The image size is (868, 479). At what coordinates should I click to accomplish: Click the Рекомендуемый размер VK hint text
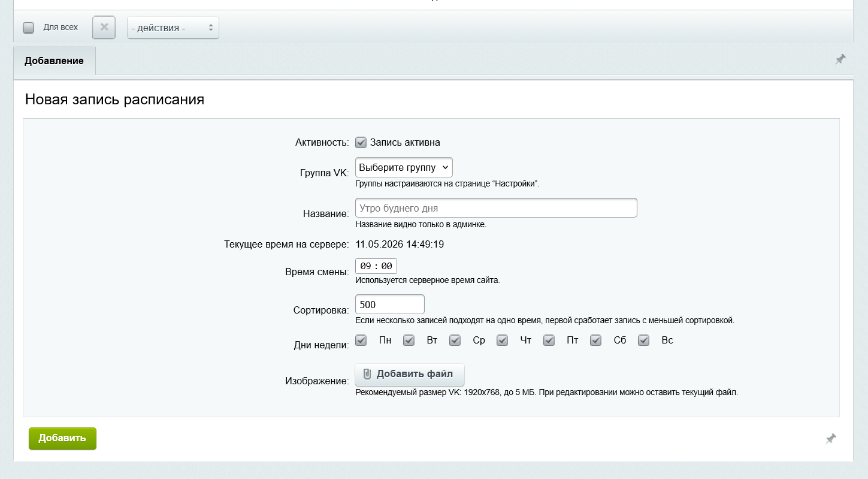(546, 393)
